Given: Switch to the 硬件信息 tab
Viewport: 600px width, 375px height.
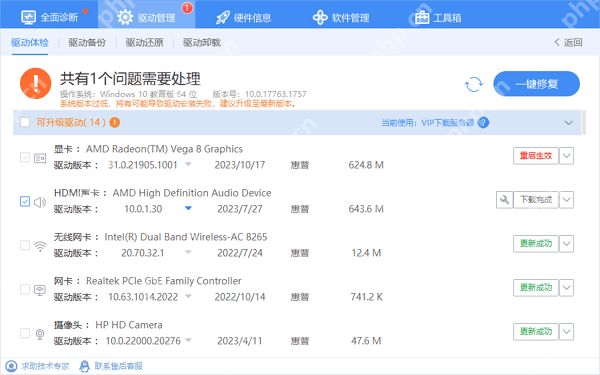Looking at the screenshot, I should [x=243, y=18].
